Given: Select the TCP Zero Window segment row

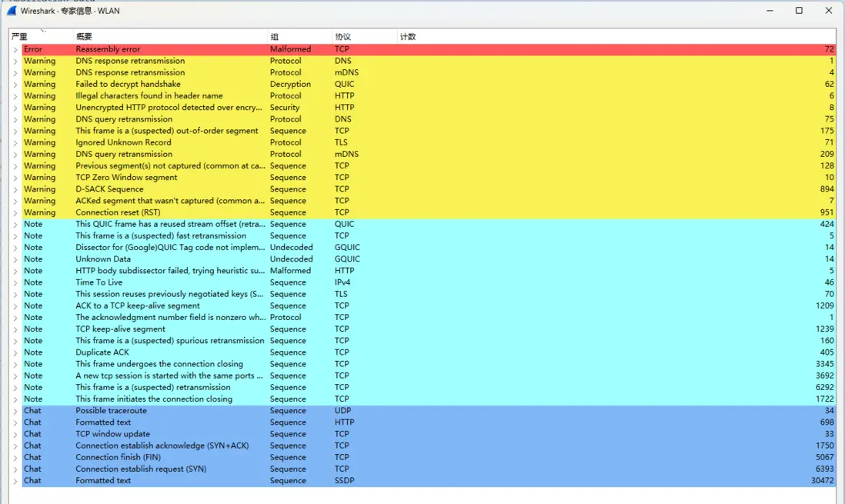Looking at the screenshot, I should (x=429, y=177).
